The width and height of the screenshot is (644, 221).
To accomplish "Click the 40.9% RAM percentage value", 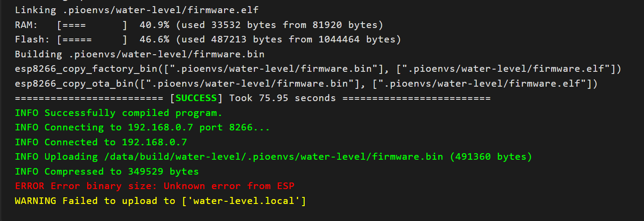I will (x=154, y=25).
